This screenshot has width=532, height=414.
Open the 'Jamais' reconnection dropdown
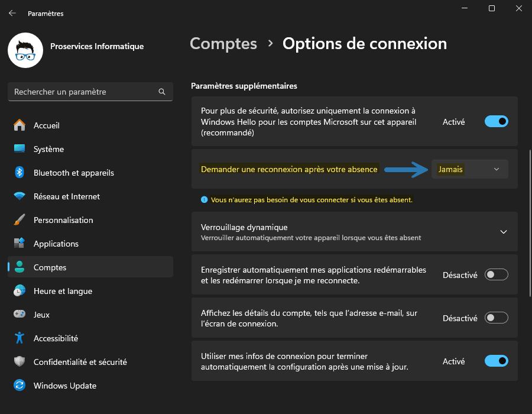tap(469, 169)
